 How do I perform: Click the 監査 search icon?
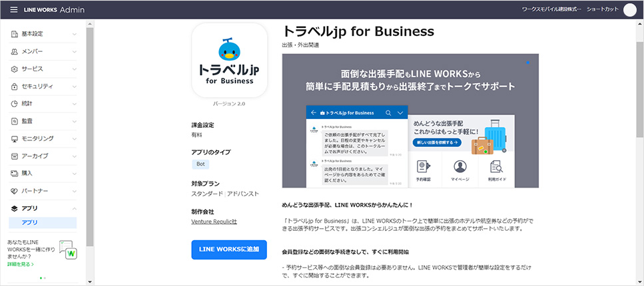15,122
